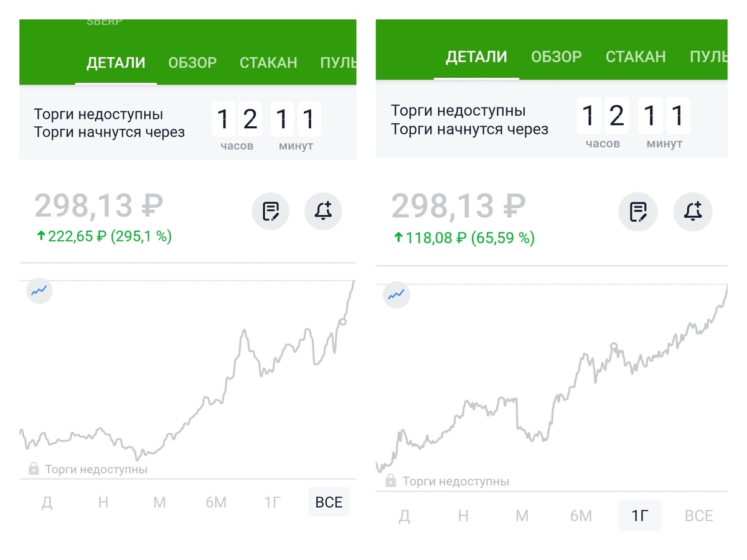The image size is (747, 560).
Task: Select the 6М timeframe button
Action: (x=216, y=502)
